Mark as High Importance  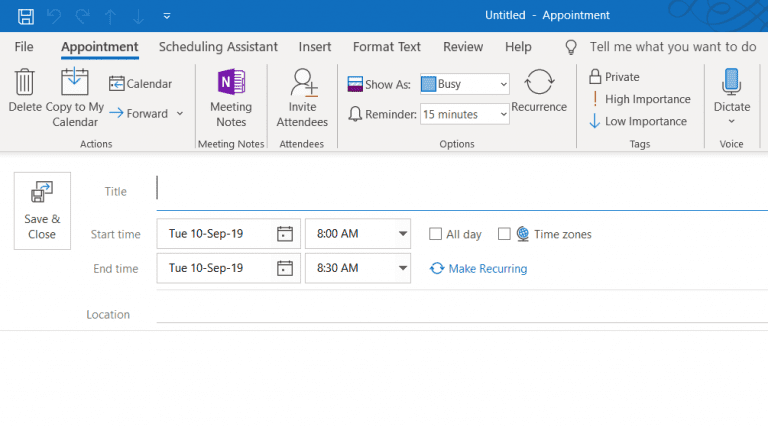[x=640, y=99]
